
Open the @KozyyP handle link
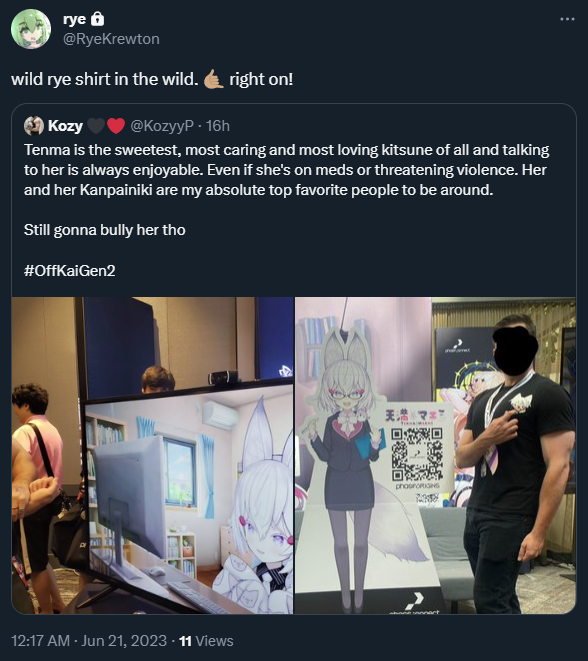click(x=162, y=126)
